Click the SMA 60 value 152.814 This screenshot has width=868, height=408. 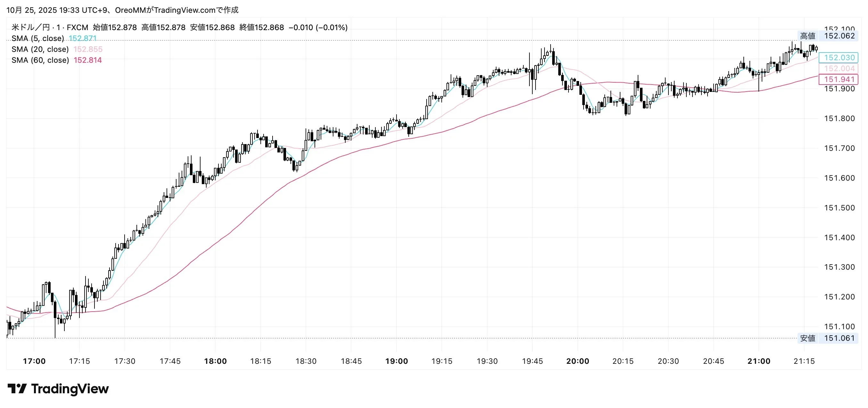pos(88,60)
